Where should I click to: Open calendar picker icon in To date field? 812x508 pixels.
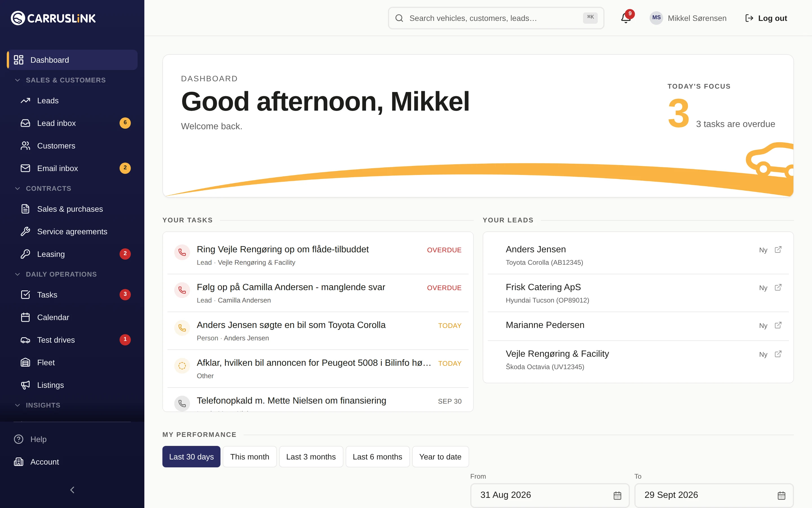point(782,495)
